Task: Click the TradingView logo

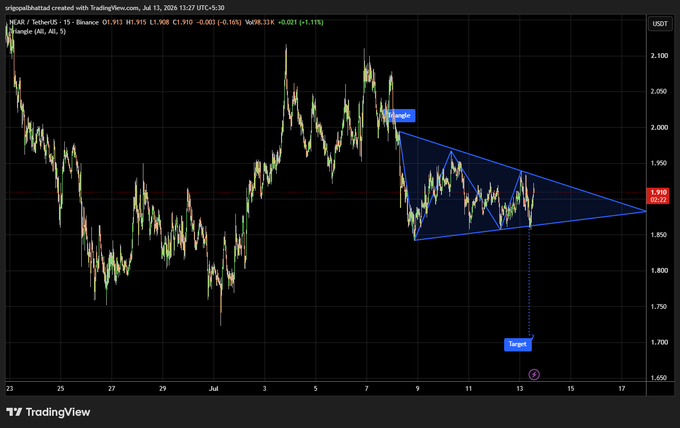Action: tap(48, 412)
